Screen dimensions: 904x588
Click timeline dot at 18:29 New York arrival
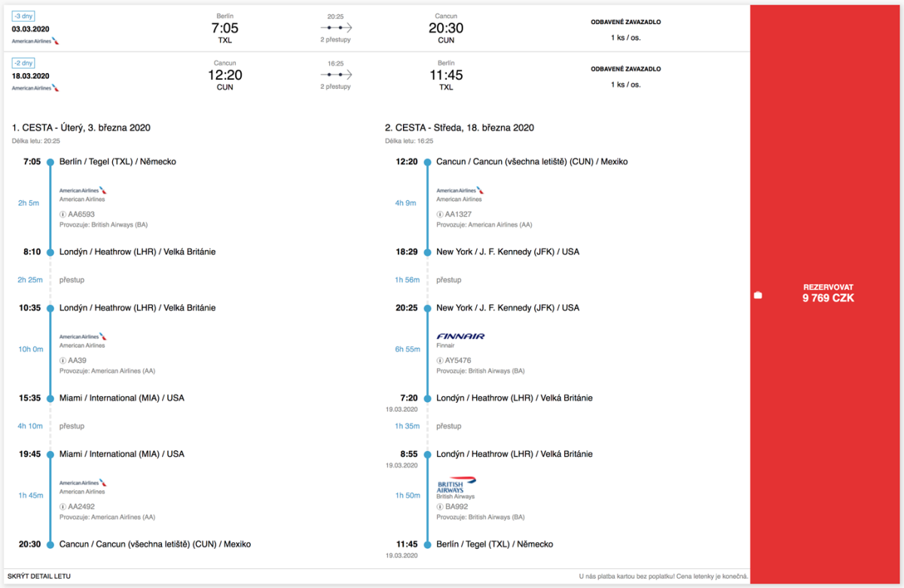(427, 251)
